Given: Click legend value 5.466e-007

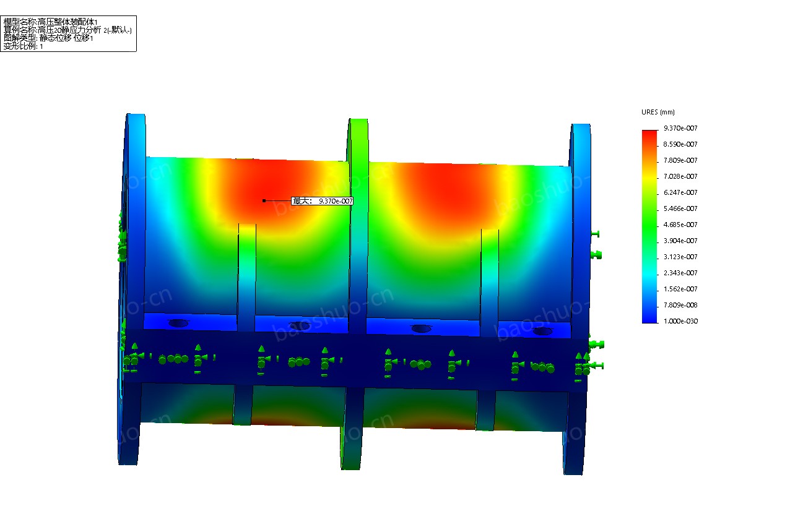Looking at the screenshot, I should [680, 208].
